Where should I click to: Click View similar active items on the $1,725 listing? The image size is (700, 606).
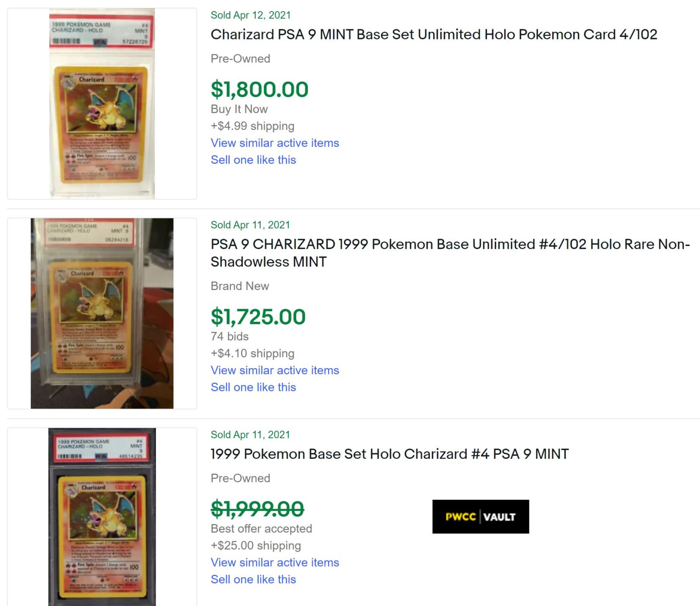click(x=274, y=370)
